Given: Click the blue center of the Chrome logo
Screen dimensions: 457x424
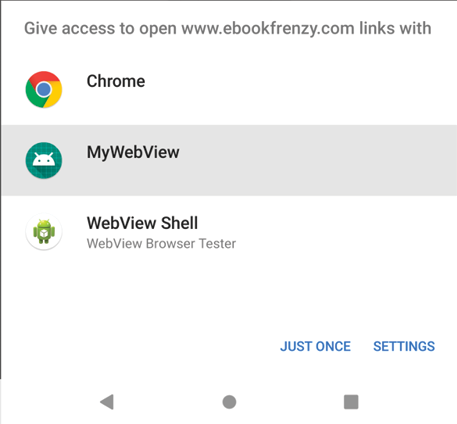Looking at the screenshot, I should [x=44, y=89].
